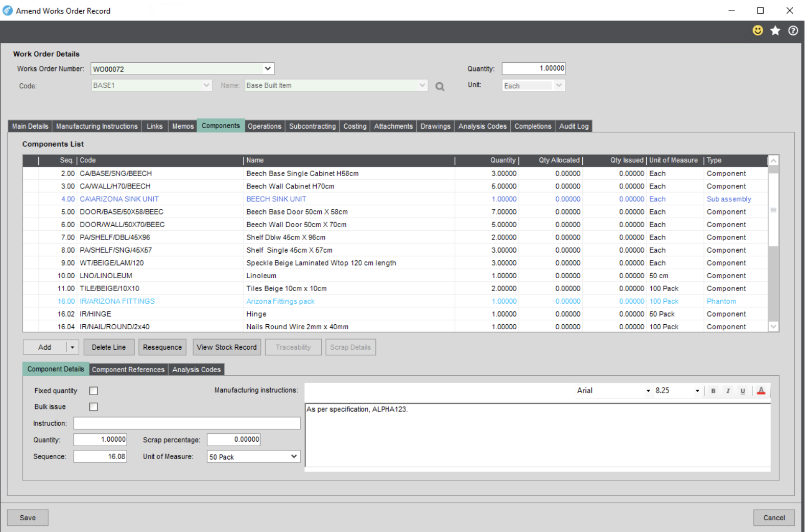Viewport: 805px width, 532px height.
Task: Enable the Bulk issue checkbox
Action: tap(93, 407)
